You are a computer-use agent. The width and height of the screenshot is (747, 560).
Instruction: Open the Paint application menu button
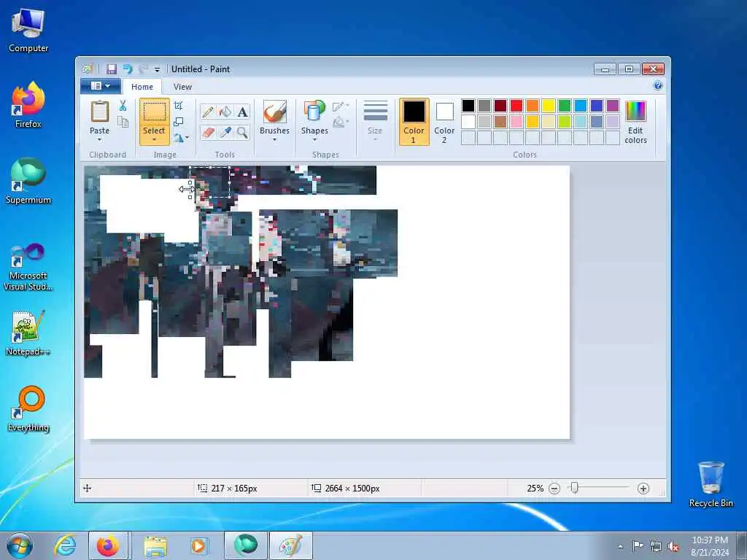pyautogui.click(x=99, y=86)
